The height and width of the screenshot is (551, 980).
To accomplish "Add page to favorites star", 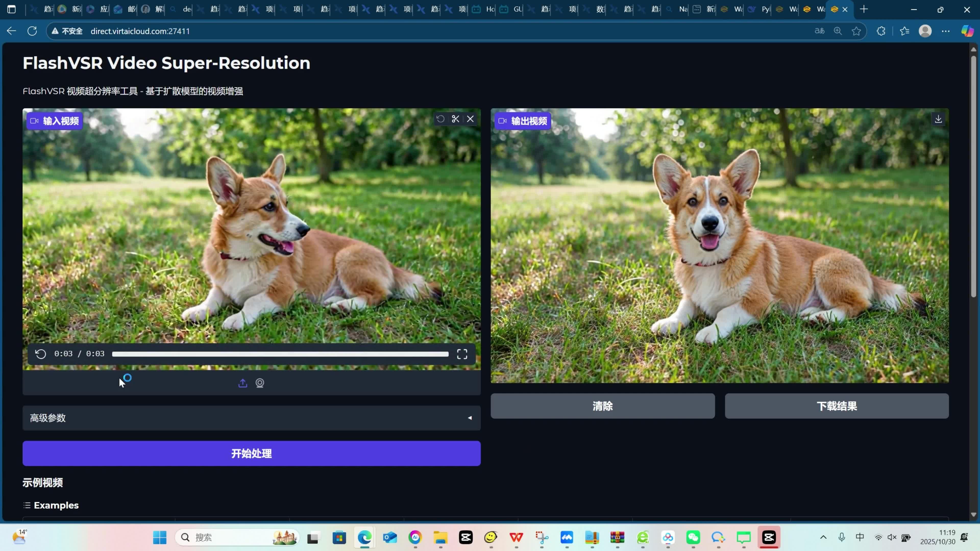I will [x=856, y=31].
